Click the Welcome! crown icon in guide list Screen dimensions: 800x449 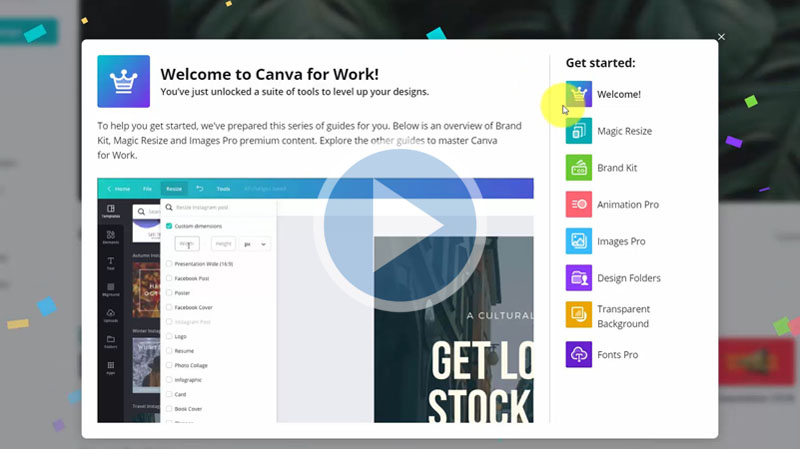click(579, 95)
